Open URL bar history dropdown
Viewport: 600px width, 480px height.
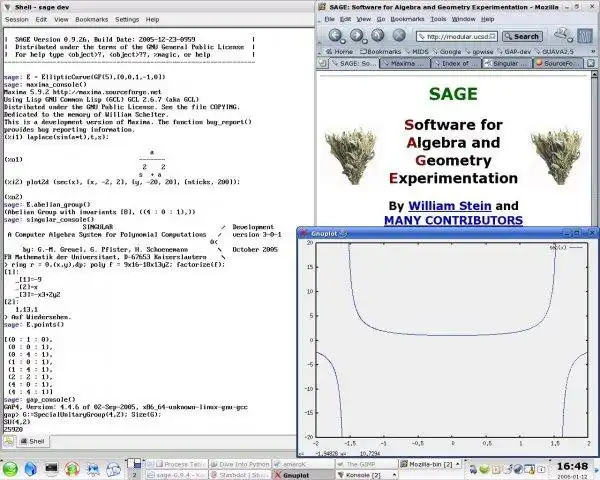(x=494, y=36)
